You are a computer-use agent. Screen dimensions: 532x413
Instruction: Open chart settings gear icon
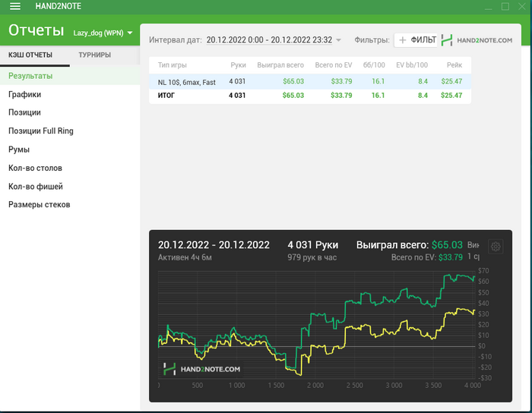(x=496, y=247)
